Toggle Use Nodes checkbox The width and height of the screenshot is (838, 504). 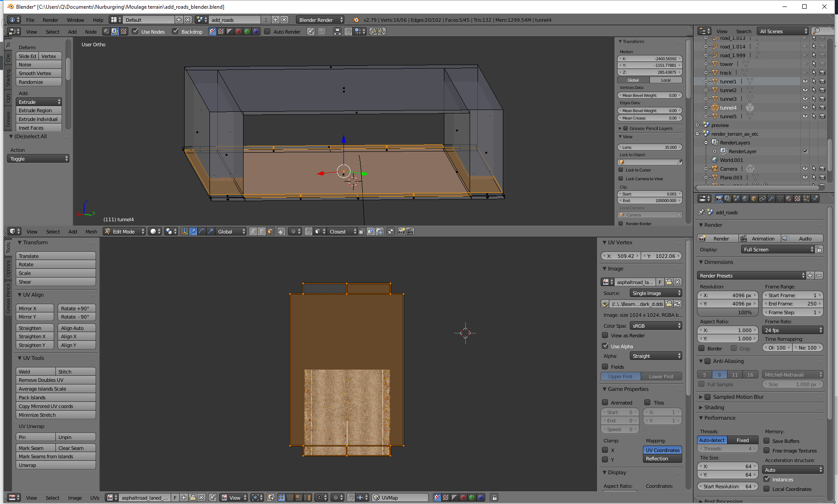point(136,31)
